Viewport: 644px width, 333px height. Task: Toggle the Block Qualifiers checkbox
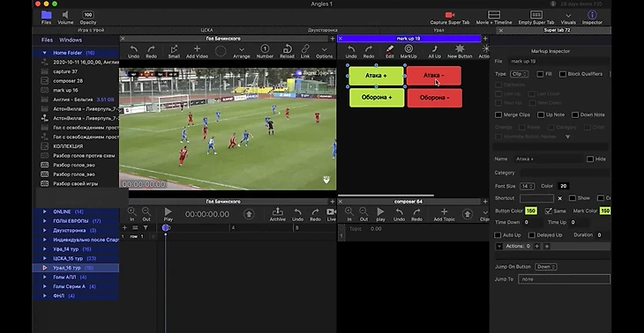click(563, 74)
